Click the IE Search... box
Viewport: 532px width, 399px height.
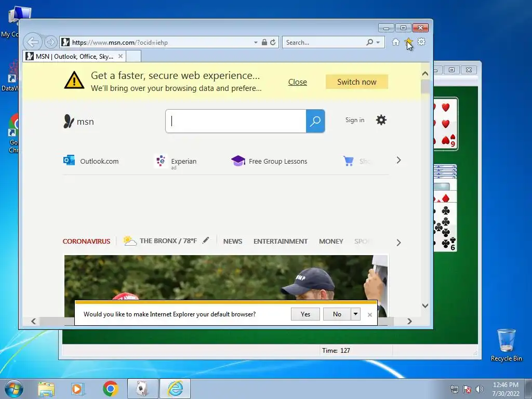pos(324,43)
